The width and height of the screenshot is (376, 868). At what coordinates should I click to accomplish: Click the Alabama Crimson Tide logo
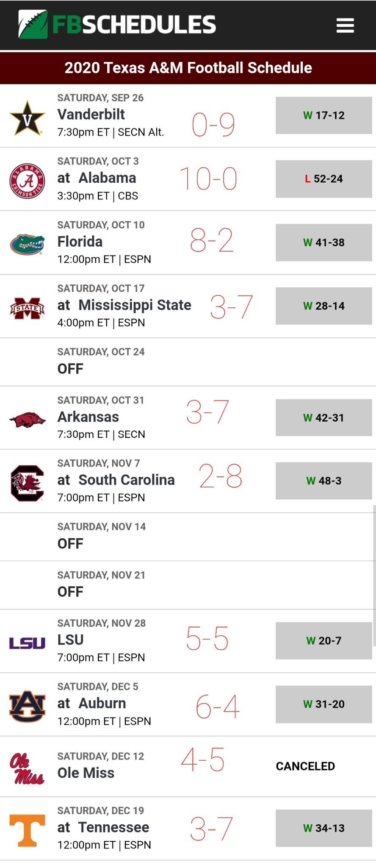(x=27, y=181)
